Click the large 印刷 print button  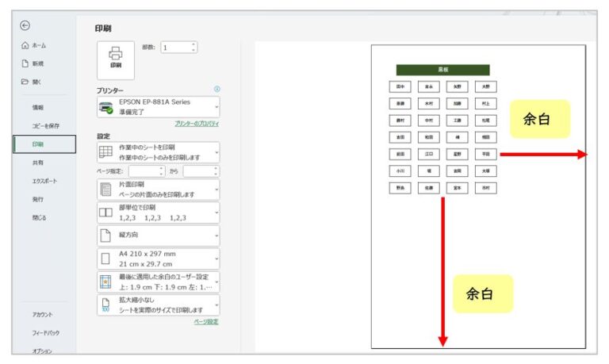click(116, 59)
